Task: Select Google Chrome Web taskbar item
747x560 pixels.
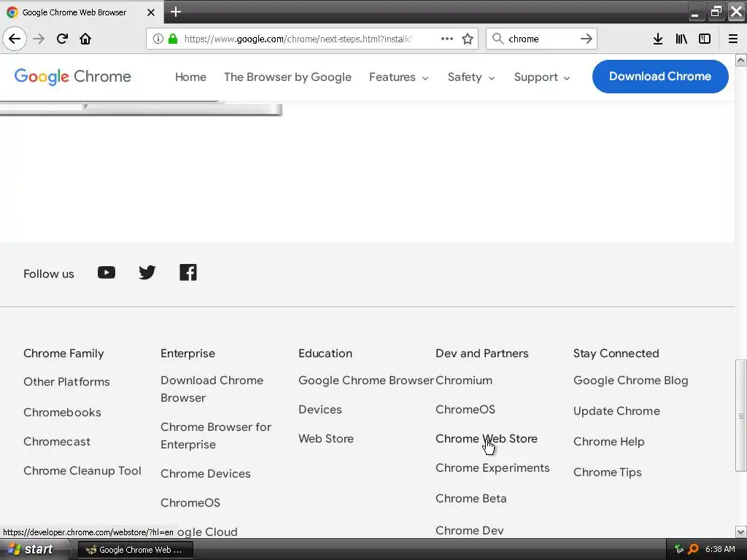Action: [135, 550]
